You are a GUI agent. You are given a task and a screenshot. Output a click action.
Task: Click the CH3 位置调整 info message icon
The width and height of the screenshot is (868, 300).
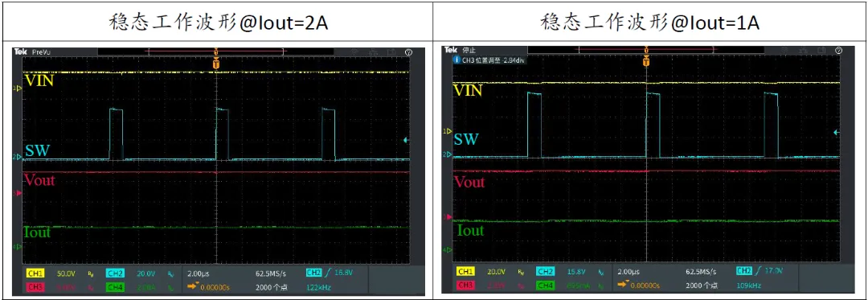point(457,60)
